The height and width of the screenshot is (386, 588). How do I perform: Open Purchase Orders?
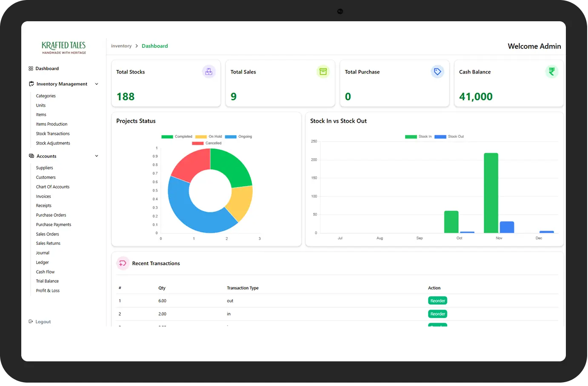coord(51,215)
